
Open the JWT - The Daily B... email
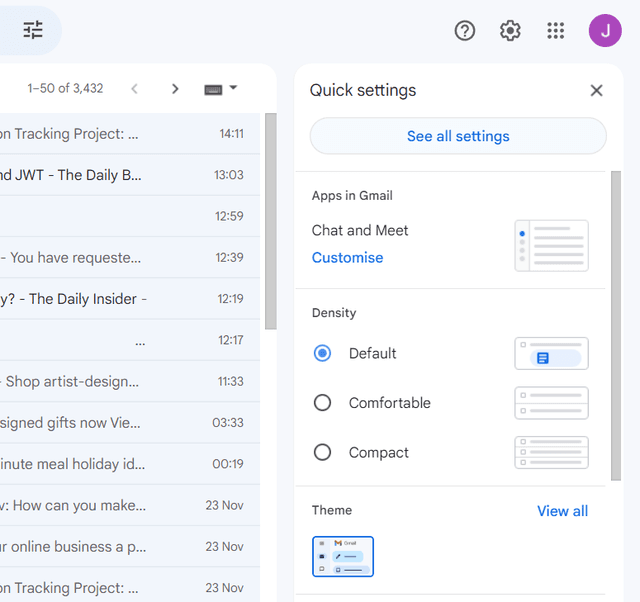coord(130,175)
